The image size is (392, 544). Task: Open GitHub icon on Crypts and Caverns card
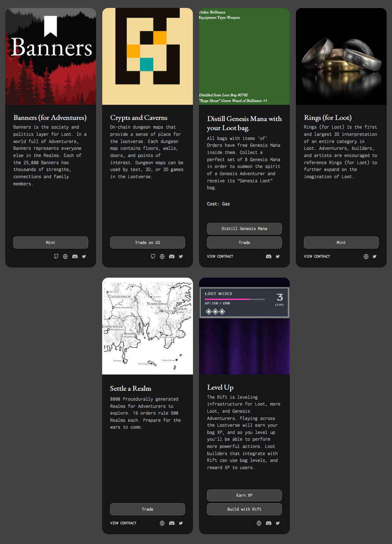click(x=153, y=256)
